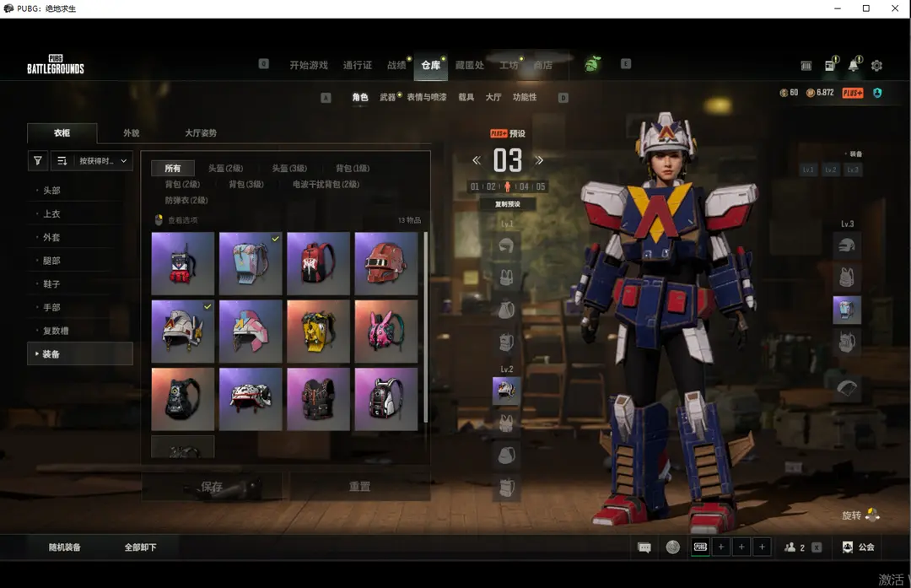This screenshot has height=588, width=911.
Task: Switch to preset slot 01
Action: (475, 186)
